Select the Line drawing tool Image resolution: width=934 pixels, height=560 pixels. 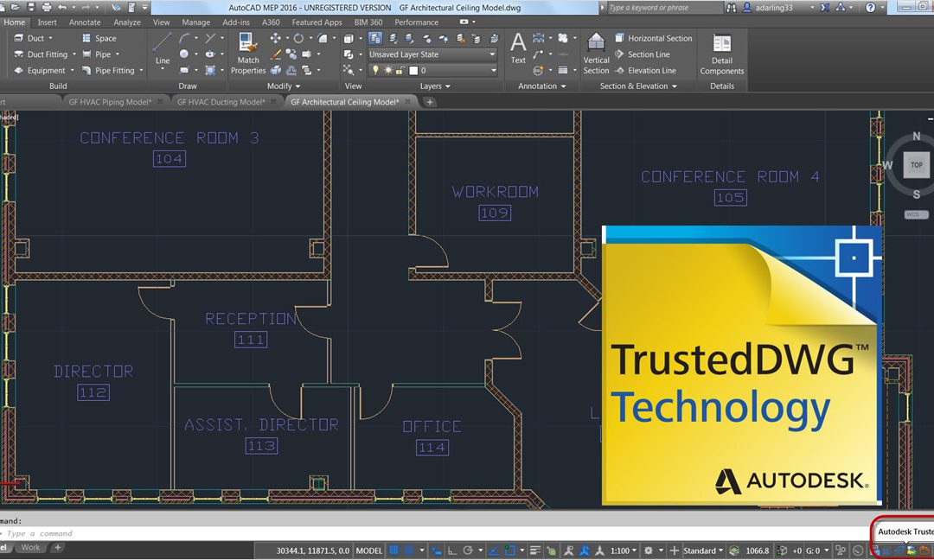click(x=162, y=49)
